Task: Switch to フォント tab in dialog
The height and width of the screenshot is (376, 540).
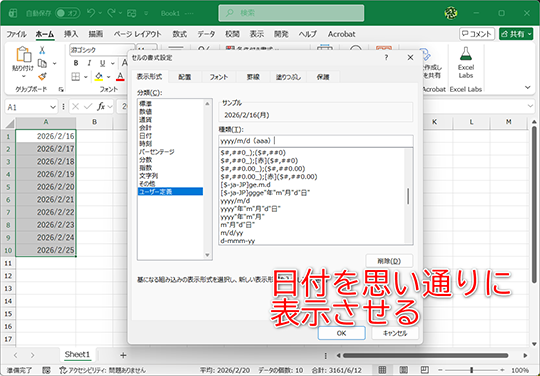Action: (x=219, y=77)
